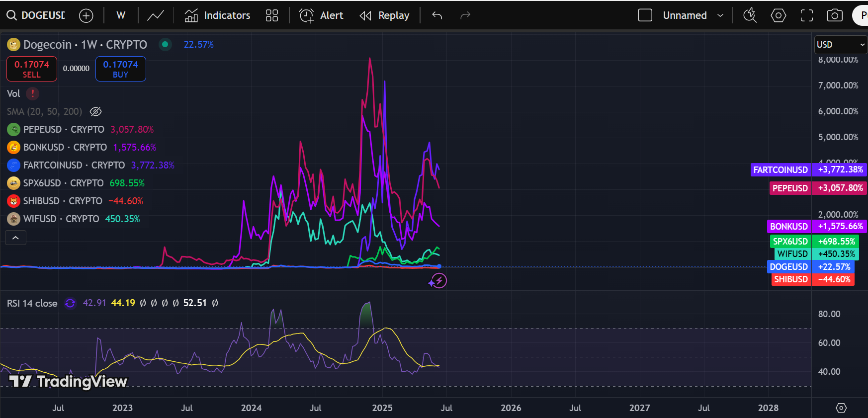Click the redo arrow icon
The image size is (868, 418).
[x=465, y=16]
